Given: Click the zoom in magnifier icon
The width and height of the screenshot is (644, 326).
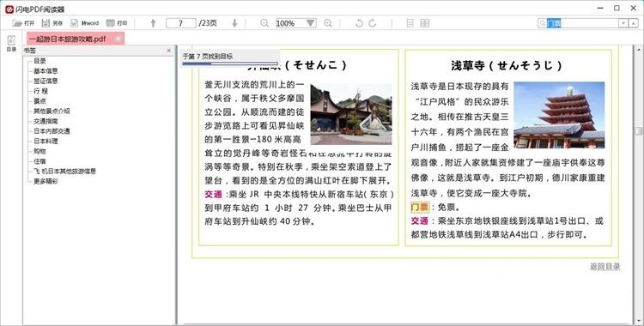Looking at the screenshot, I should tap(328, 23).
